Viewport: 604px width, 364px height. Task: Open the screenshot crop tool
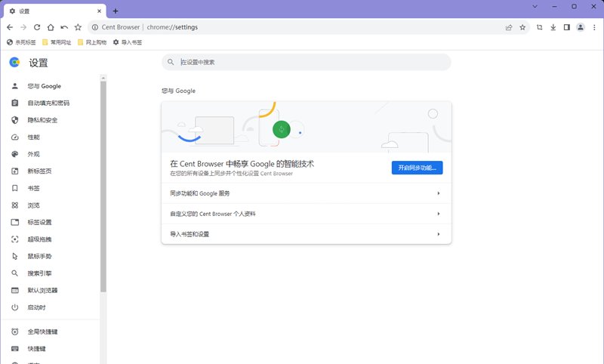click(539, 27)
